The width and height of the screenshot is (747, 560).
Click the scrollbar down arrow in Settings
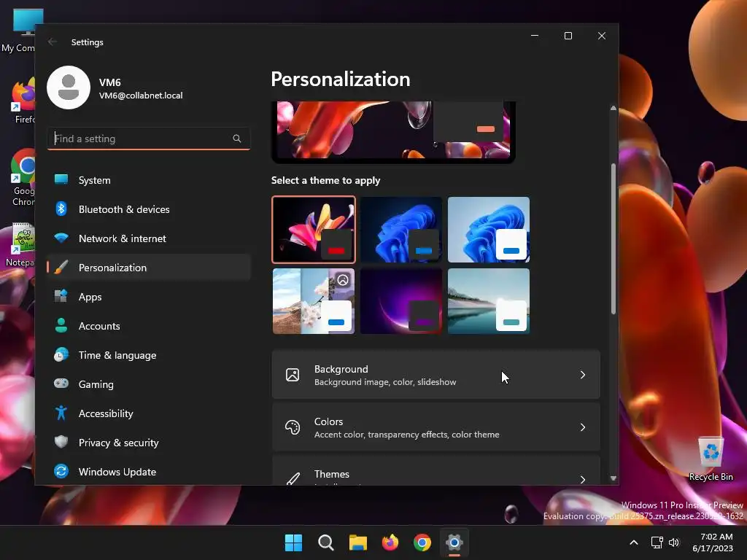pyautogui.click(x=613, y=478)
